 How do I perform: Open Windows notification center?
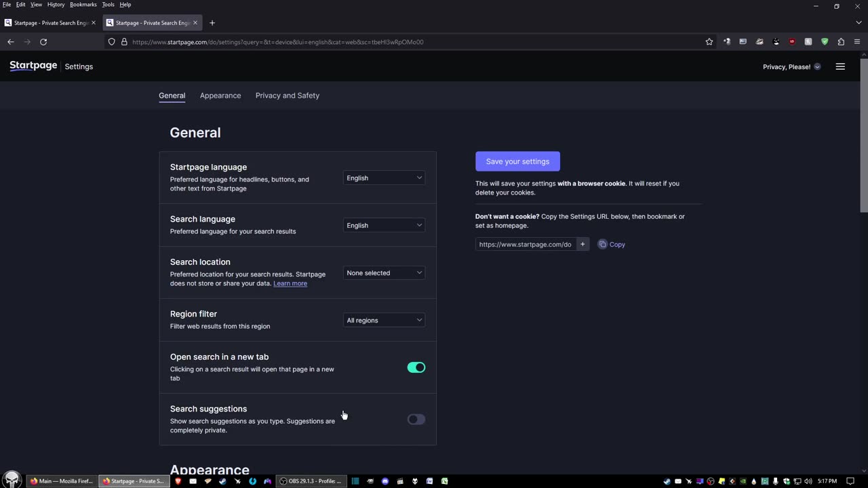850,481
